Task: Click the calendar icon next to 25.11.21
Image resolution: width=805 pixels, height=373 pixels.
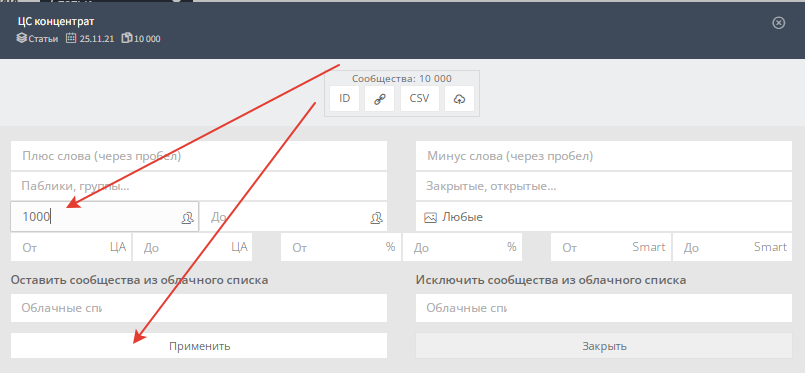Action: tap(71, 38)
